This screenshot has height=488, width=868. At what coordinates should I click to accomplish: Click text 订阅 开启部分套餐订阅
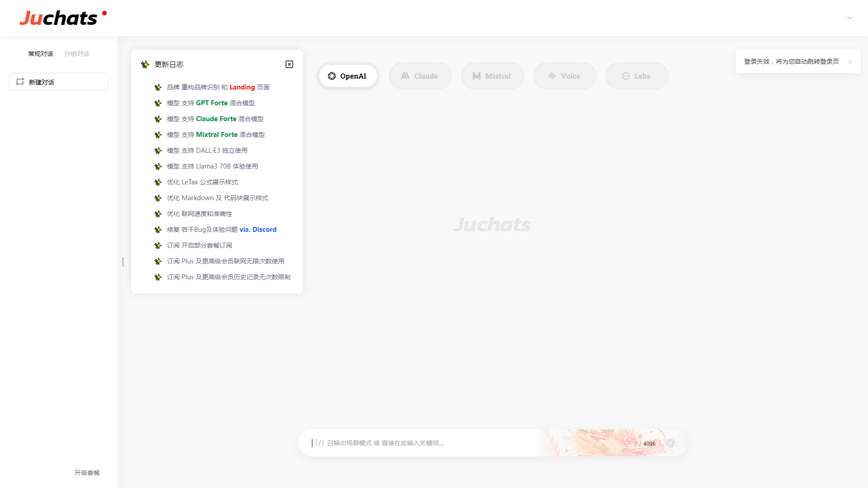click(199, 245)
